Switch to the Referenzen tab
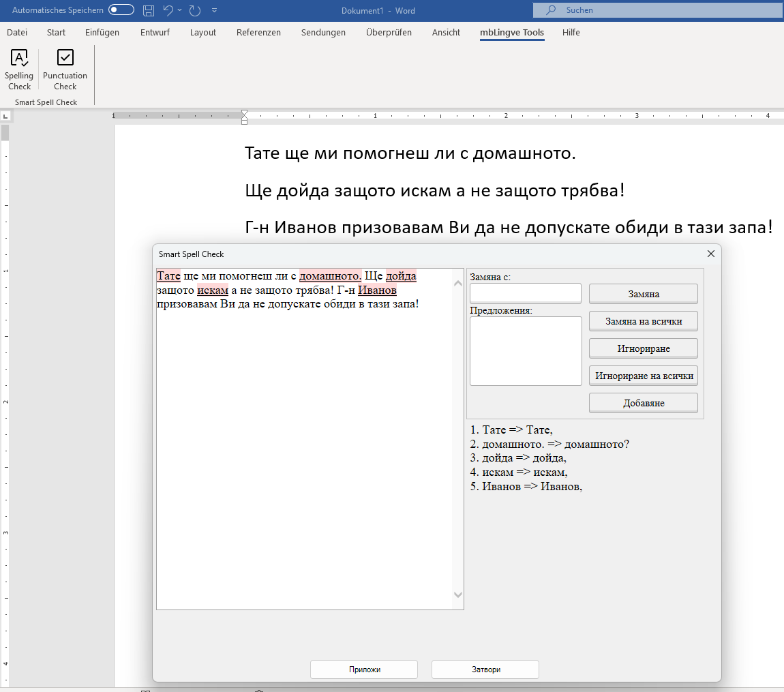This screenshot has height=692, width=784. pos(258,33)
